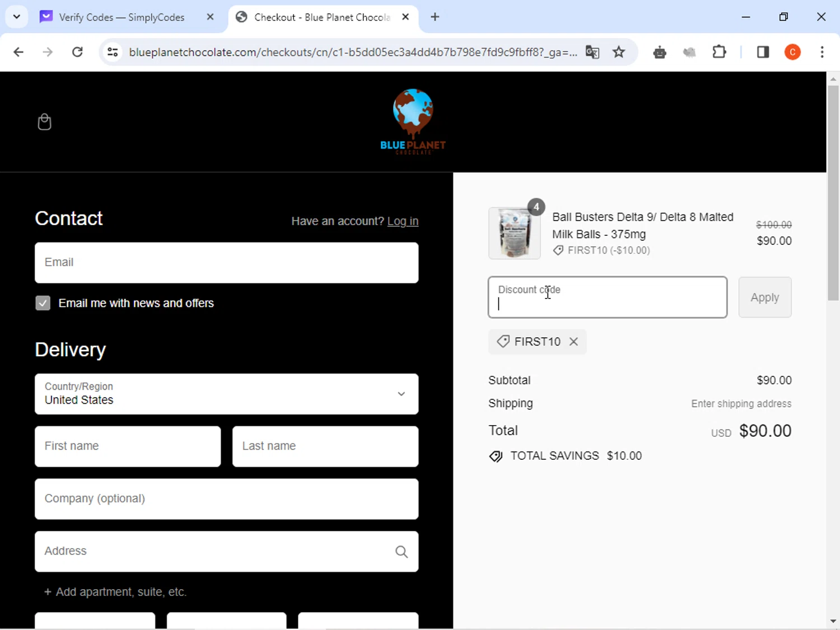Open the Chrome profile avatar

click(792, 52)
